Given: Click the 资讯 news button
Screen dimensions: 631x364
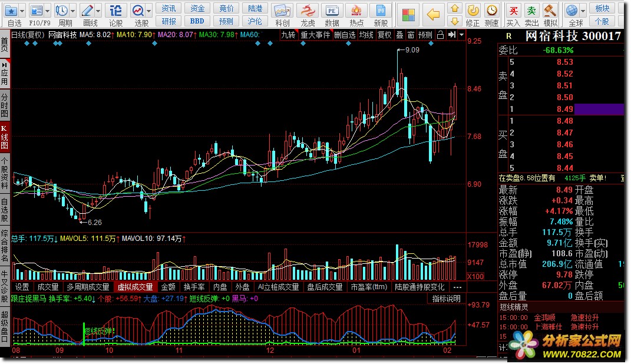Looking at the screenshot, I should (169, 8).
